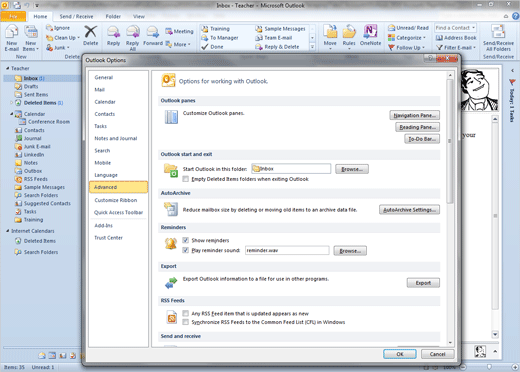Collapse the Calendar folder tree

point(12,114)
